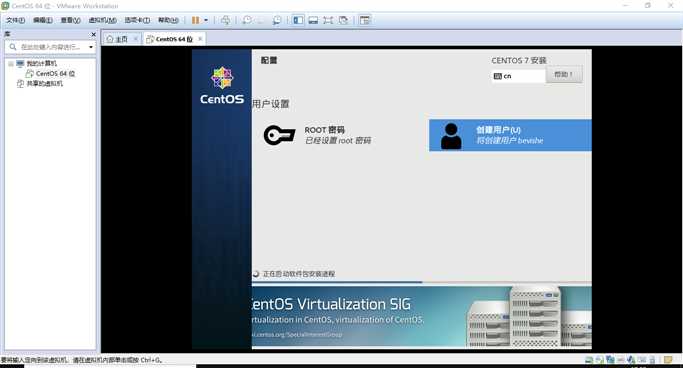Screen dimensions: 683x368
Task: Click send Ctrl+Alt+Del toolbar icon
Action: coord(225,20)
